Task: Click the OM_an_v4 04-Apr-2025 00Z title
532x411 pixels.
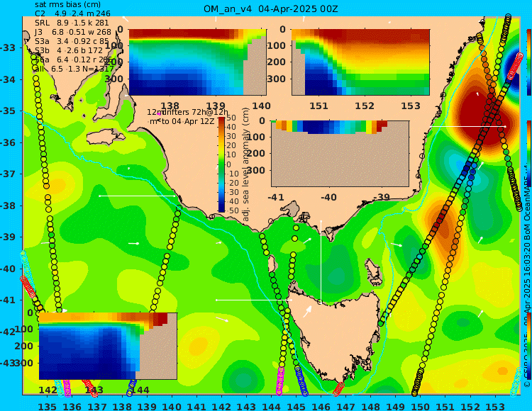Action: coord(271,9)
